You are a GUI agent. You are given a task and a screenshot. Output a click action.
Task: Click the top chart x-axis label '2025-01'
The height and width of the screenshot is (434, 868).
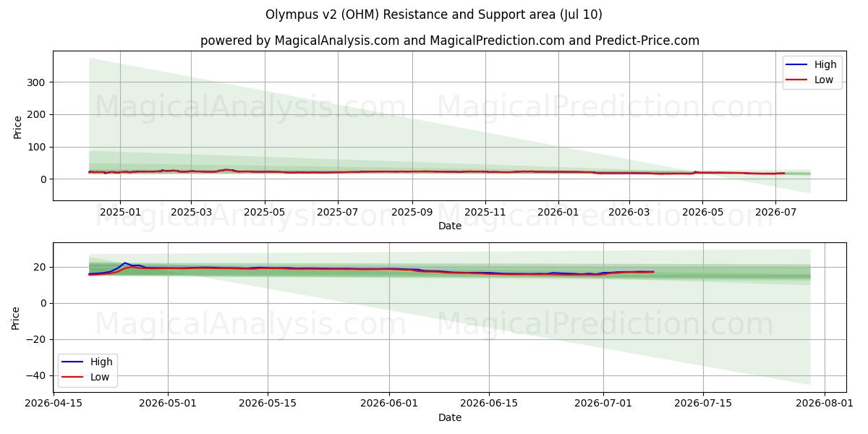(x=119, y=213)
